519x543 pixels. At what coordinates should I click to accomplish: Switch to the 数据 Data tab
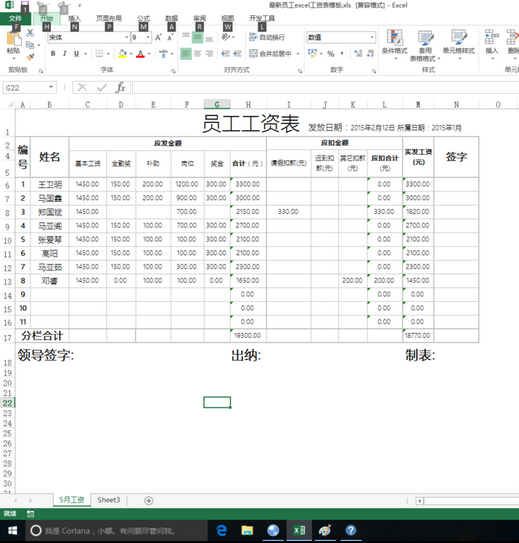[171, 18]
